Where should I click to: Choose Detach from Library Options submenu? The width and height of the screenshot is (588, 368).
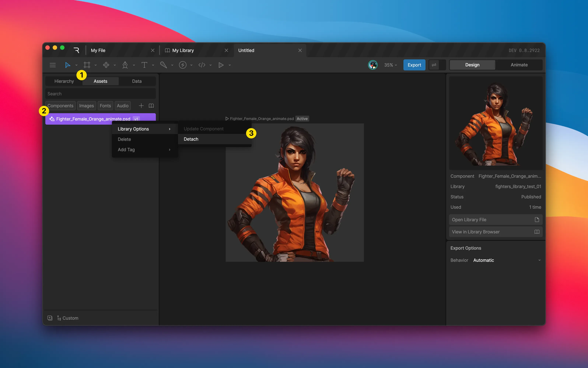point(191,139)
